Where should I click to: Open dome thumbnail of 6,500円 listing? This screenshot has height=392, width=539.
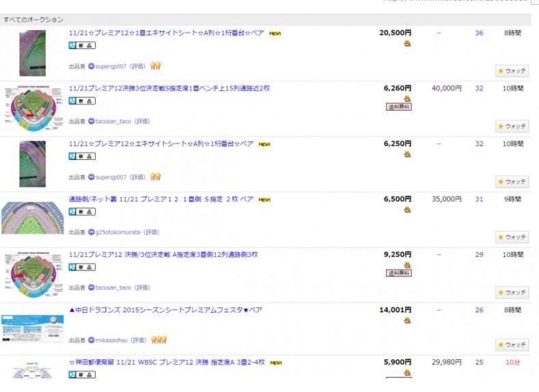pyautogui.click(x=32, y=218)
